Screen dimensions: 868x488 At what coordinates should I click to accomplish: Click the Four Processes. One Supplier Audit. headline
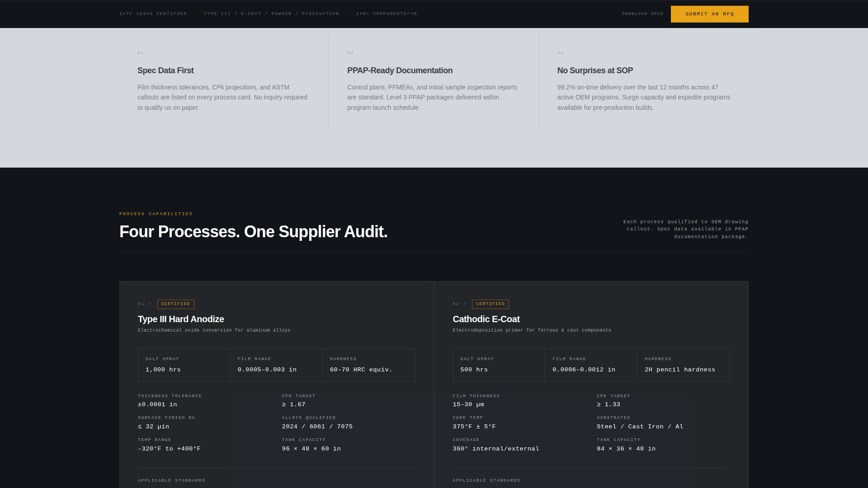[253, 232]
